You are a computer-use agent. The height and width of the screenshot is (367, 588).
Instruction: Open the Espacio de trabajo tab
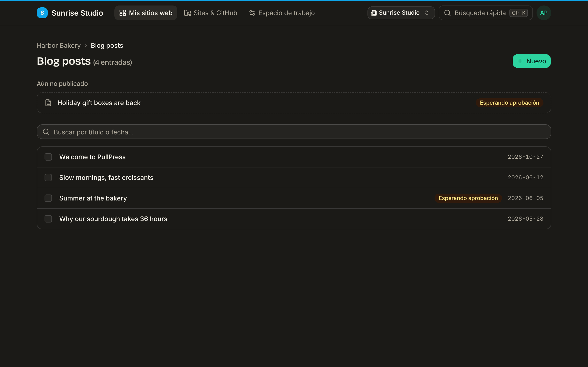pyautogui.click(x=282, y=13)
